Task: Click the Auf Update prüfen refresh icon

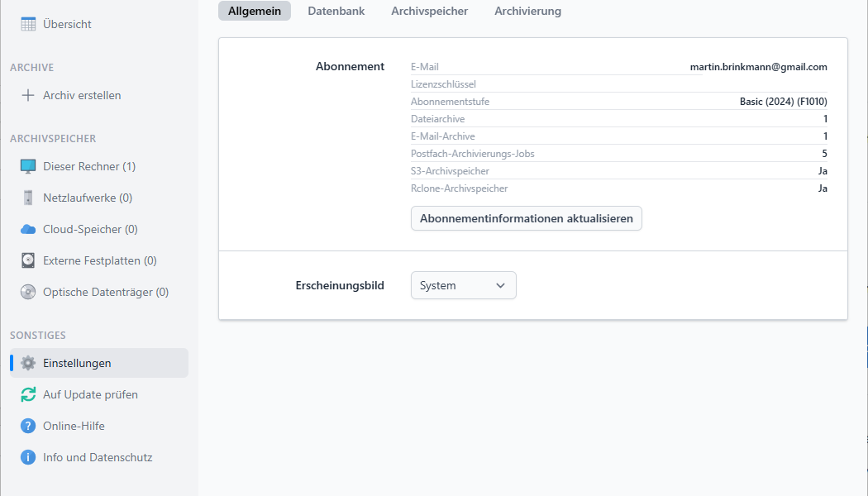Action: coord(28,394)
